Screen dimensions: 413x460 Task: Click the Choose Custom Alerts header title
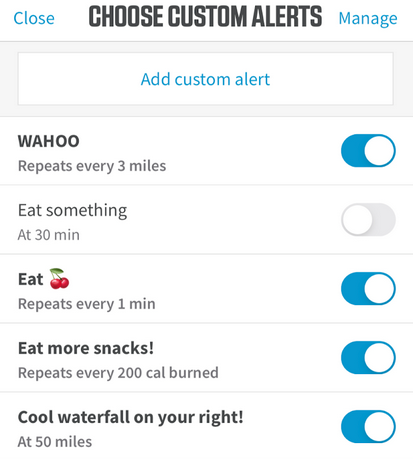[205, 16]
